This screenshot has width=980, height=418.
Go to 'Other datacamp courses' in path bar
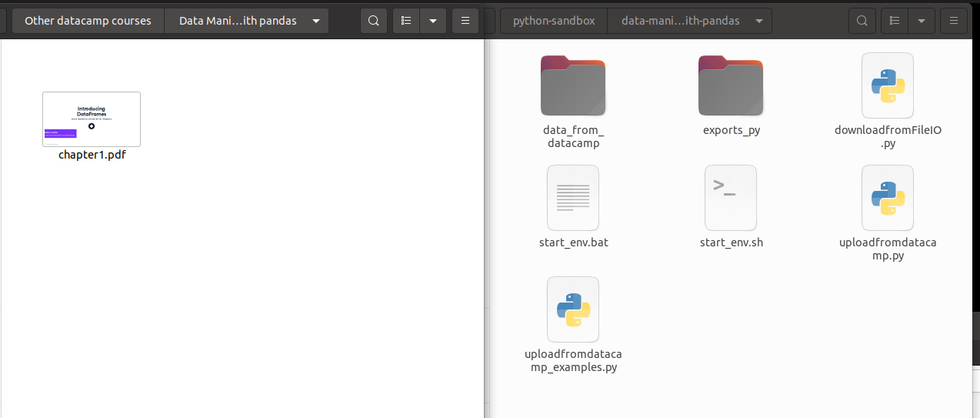[x=88, y=21]
